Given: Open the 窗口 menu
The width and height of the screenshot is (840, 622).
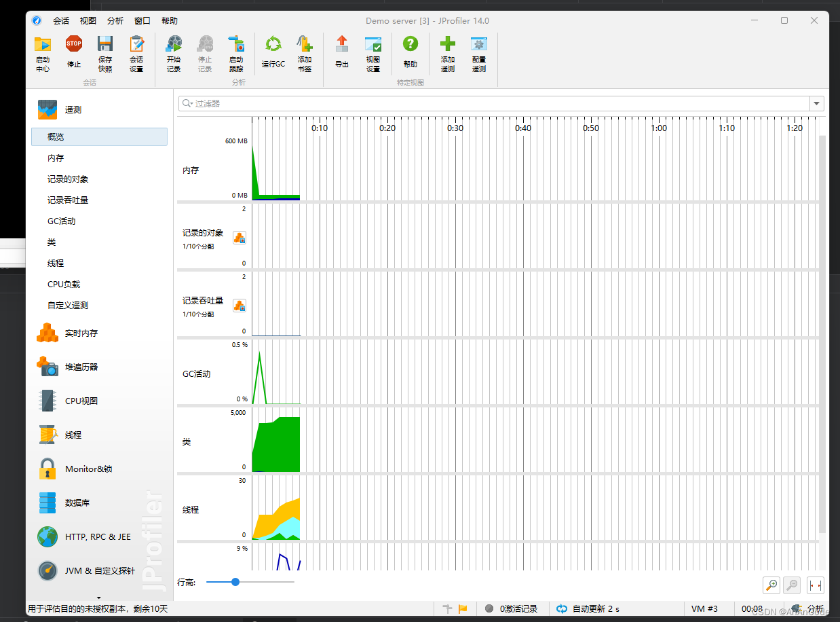Looking at the screenshot, I should (142, 21).
